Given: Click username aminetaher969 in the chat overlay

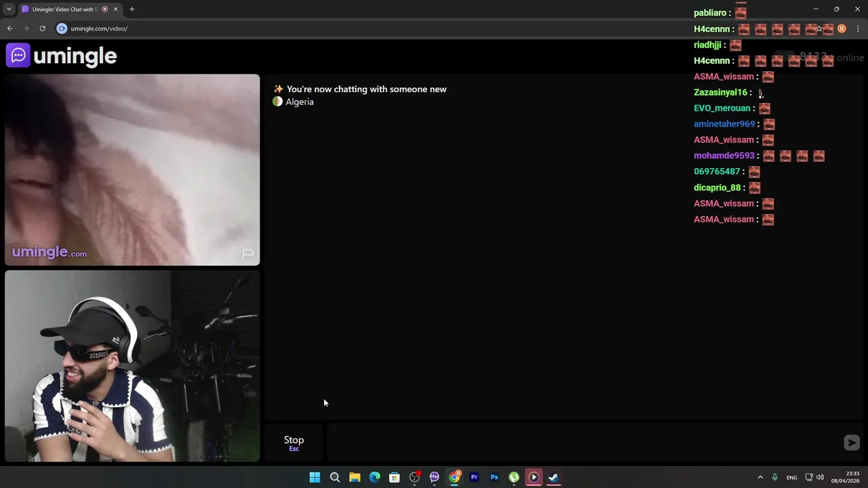Looking at the screenshot, I should [x=724, y=124].
